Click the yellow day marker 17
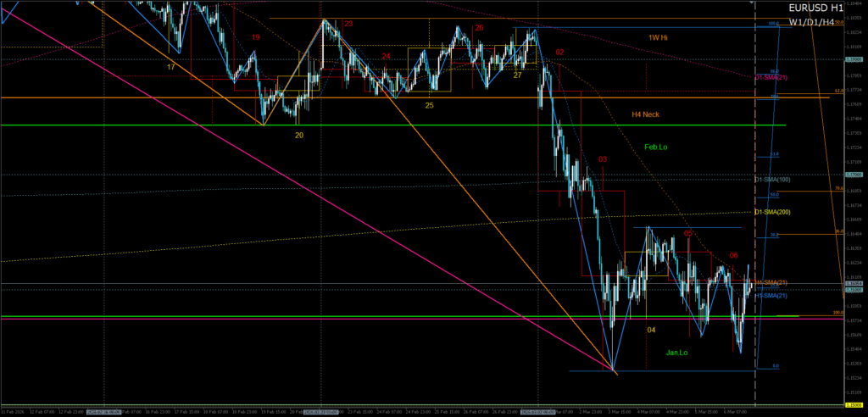Viewport: 868px width, 417px height. click(x=171, y=65)
